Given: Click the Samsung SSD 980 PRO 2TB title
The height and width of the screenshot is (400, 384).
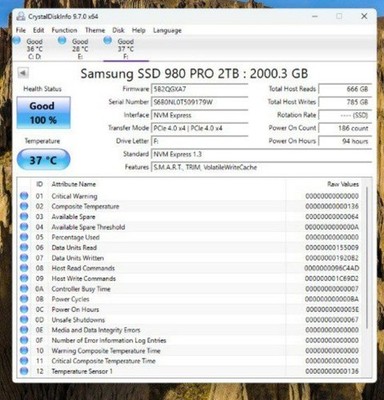Looking at the screenshot, I should [x=194, y=73].
